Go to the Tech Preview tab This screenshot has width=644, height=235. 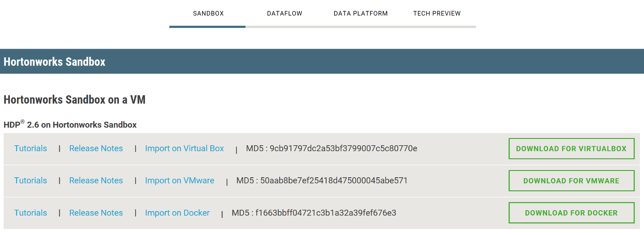[x=437, y=14]
